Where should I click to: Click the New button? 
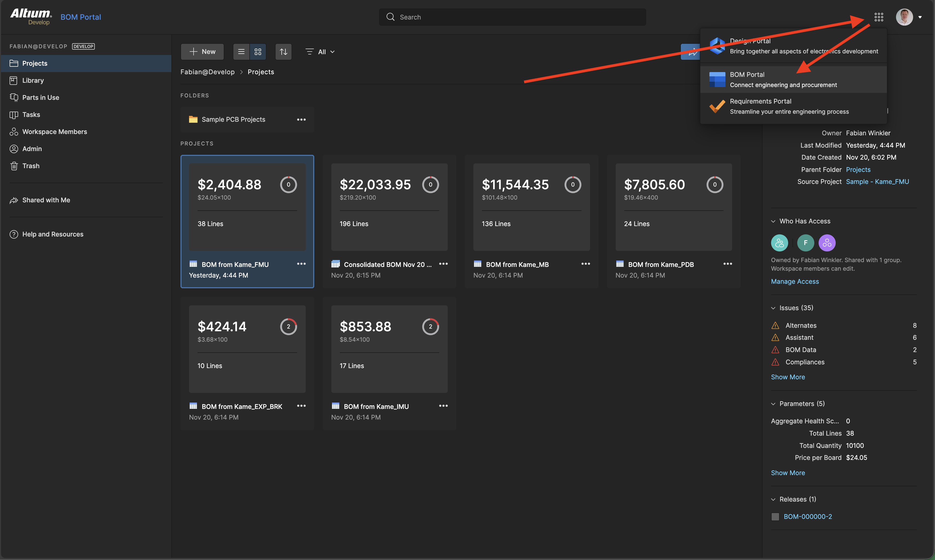click(x=202, y=52)
